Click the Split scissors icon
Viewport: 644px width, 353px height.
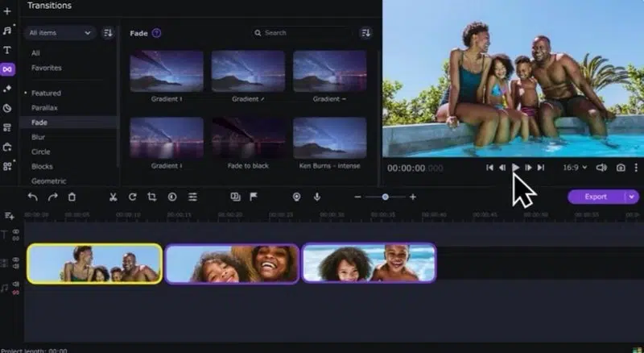(x=113, y=197)
